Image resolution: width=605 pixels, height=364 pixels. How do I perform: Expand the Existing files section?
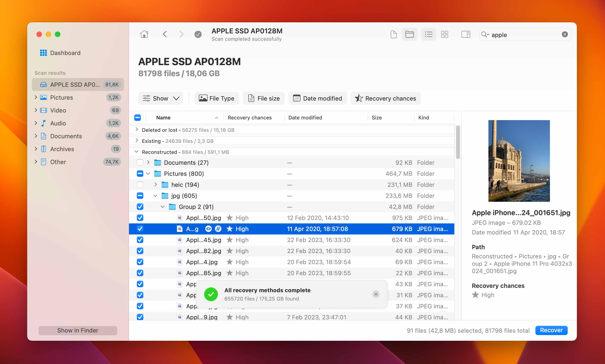pyautogui.click(x=137, y=141)
